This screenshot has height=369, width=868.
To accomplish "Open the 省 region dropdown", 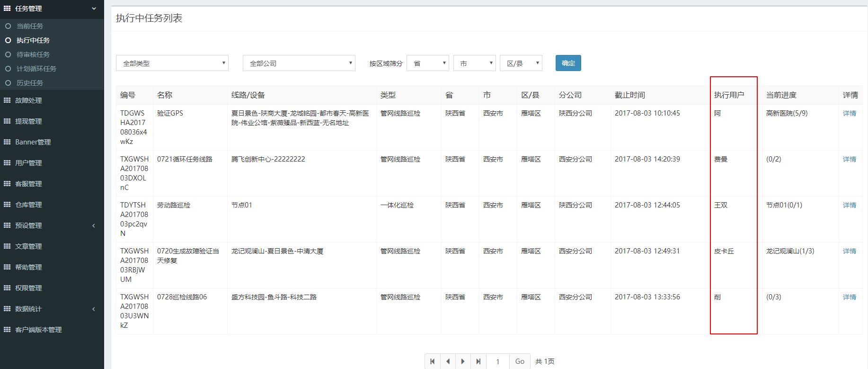I will pos(428,63).
